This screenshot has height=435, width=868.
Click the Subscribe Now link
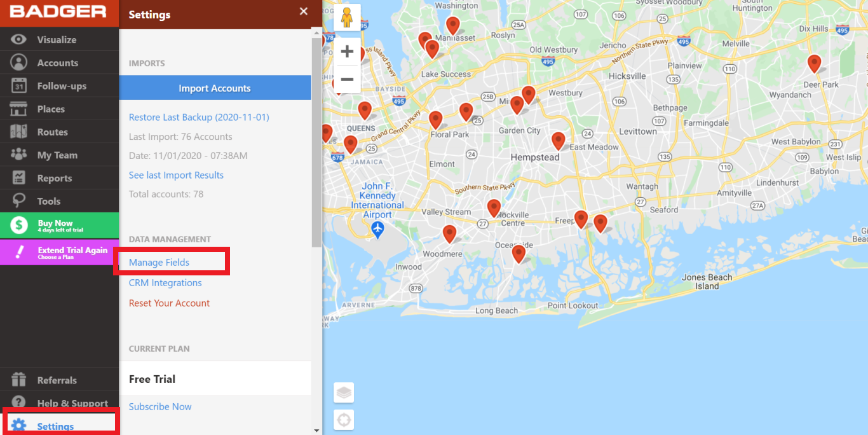160,406
